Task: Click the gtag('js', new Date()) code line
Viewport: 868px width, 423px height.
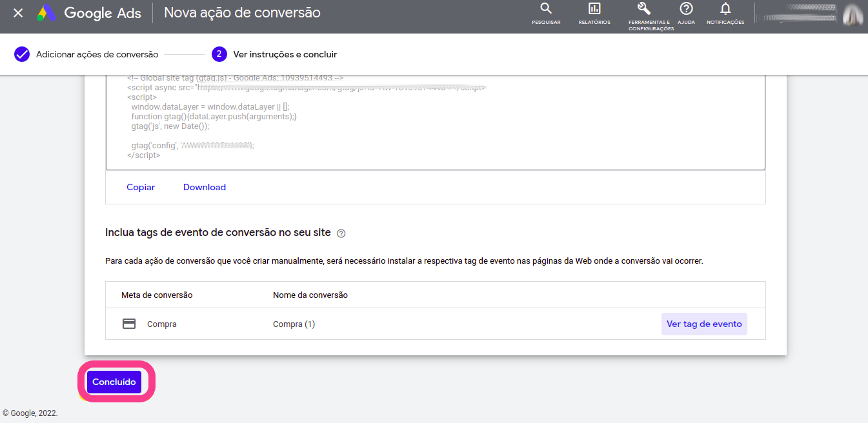Action: [170, 126]
